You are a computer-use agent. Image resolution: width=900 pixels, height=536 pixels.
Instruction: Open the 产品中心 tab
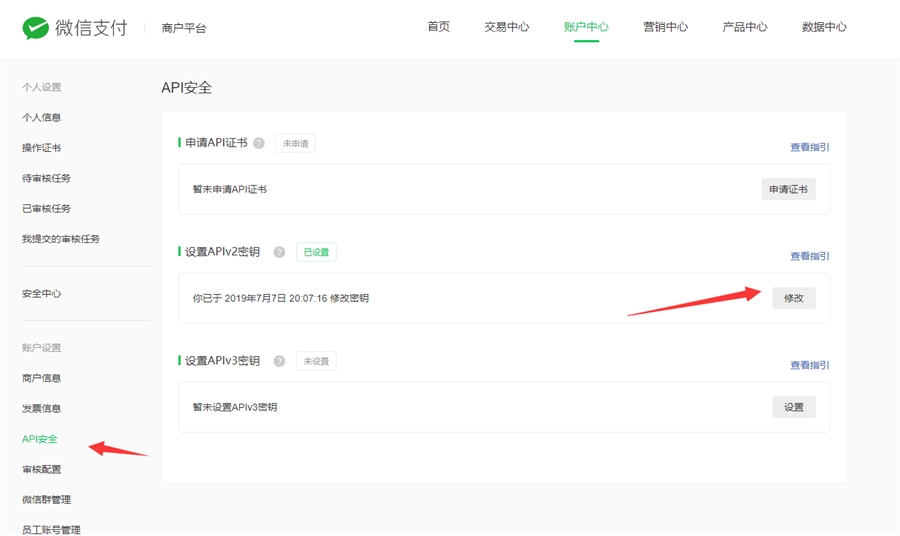745,27
